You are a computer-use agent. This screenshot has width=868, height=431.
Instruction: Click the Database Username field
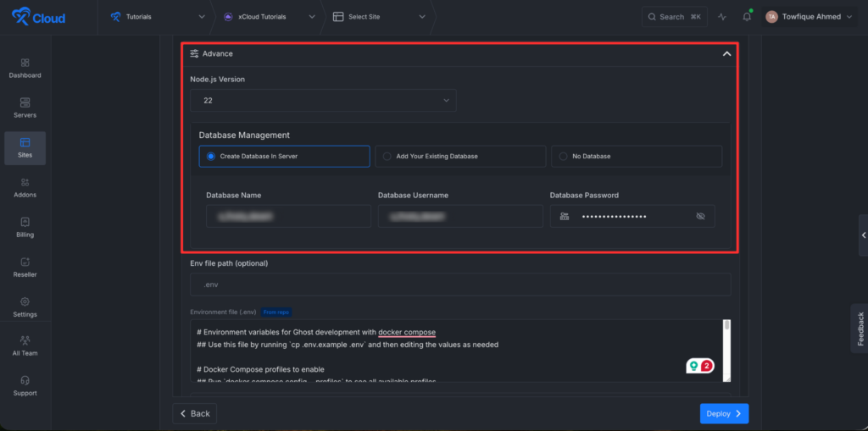(460, 216)
